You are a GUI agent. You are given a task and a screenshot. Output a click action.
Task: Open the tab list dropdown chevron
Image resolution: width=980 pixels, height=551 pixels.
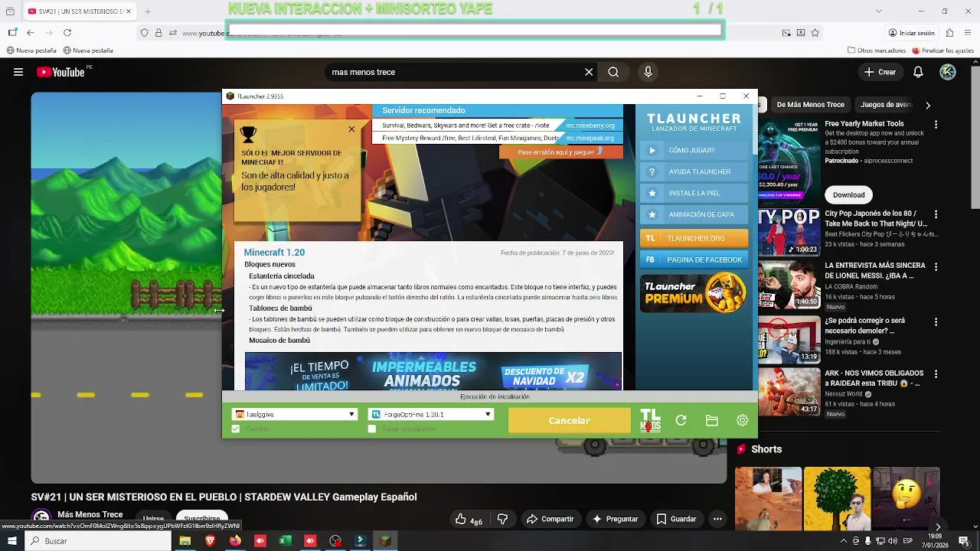(878, 11)
